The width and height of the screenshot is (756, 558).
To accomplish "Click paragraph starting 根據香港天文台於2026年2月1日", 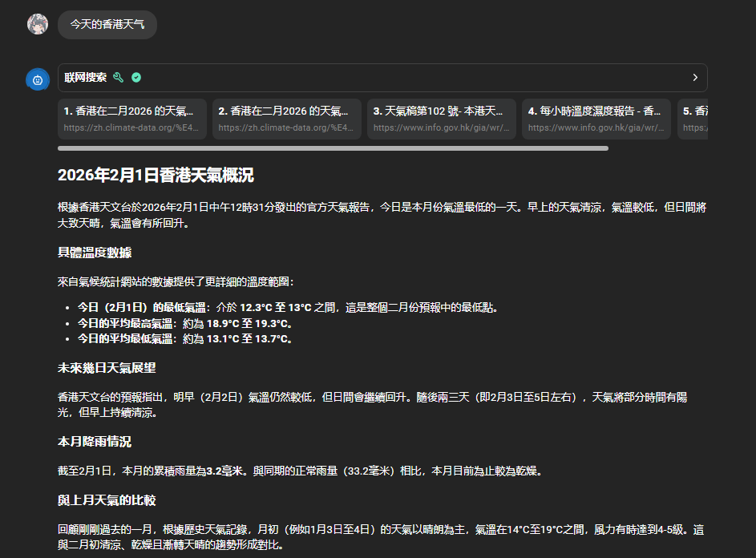I will coord(382,215).
